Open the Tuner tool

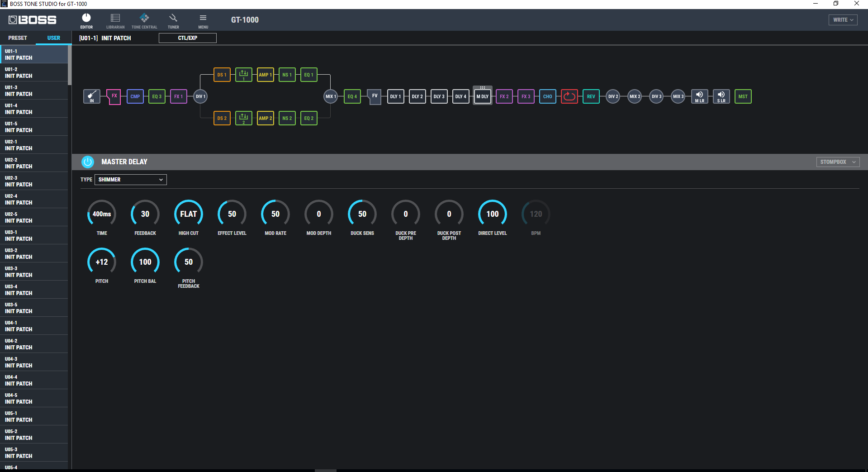point(173,21)
